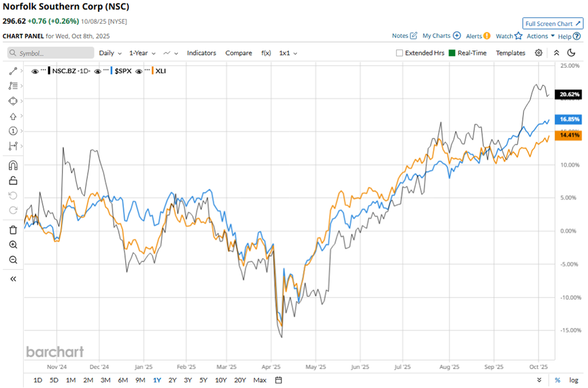Set the range to 5Y
The width and height of the screenshot is (588, 388).
[203, 380]
